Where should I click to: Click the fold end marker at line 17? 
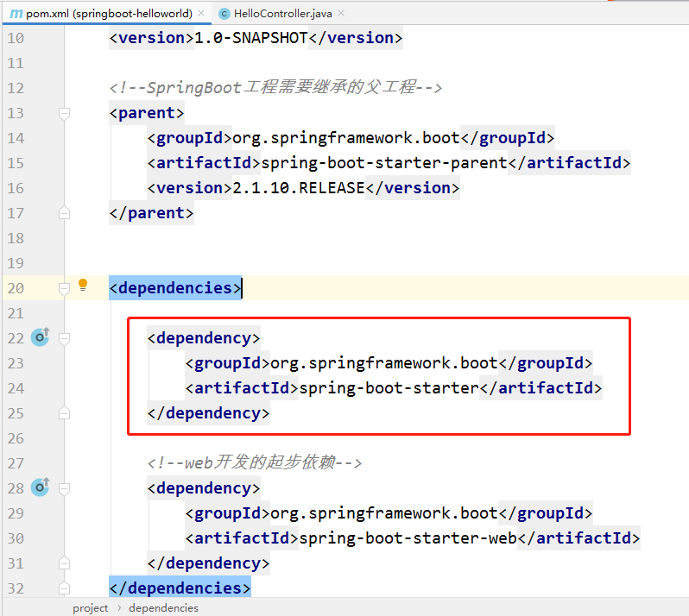click(64, 213)
